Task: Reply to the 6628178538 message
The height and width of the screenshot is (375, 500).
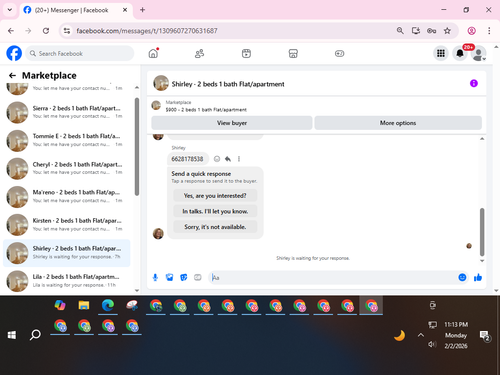Action: tap(228, 159)
